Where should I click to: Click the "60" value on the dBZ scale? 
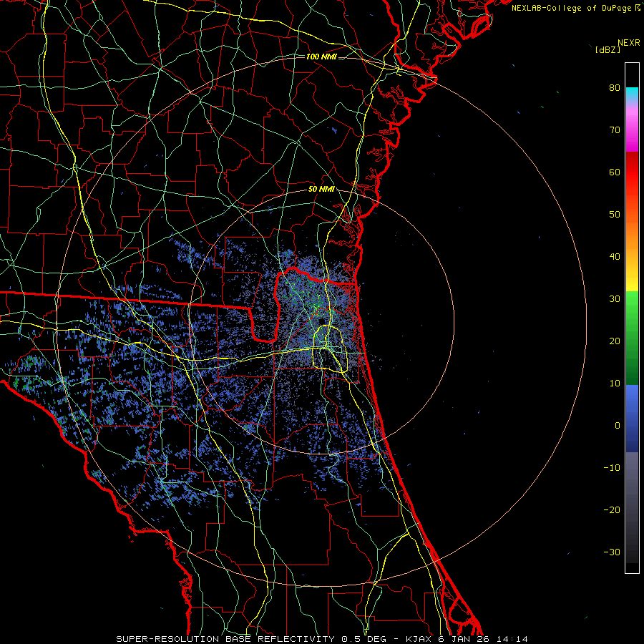[615, 172]
